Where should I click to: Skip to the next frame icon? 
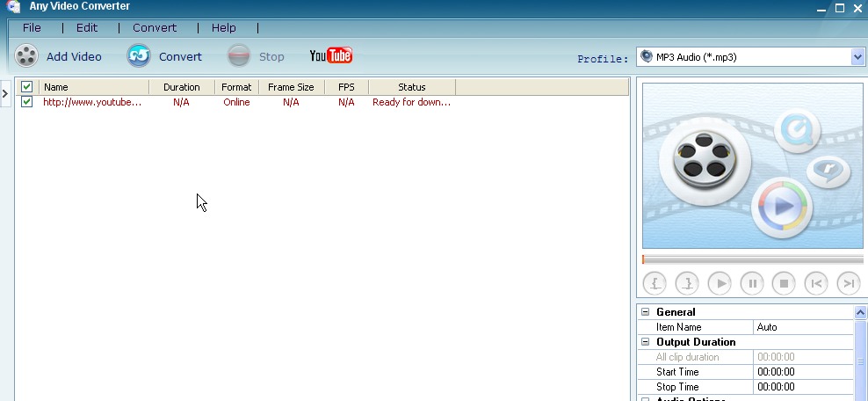[x=848, y=283]
